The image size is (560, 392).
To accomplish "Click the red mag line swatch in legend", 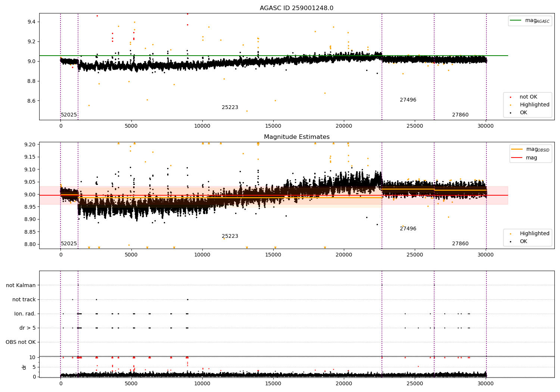I will click(517, 158).
